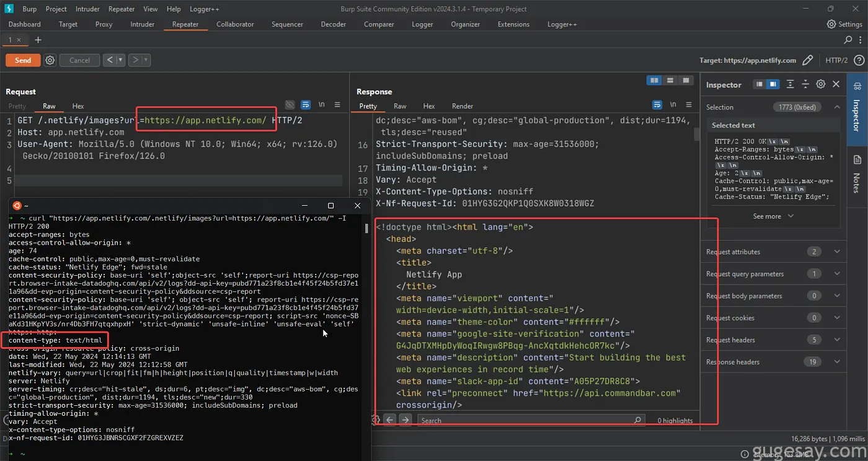Switch to Collaborator tab

pyautogui.click(x=235, y=24)
